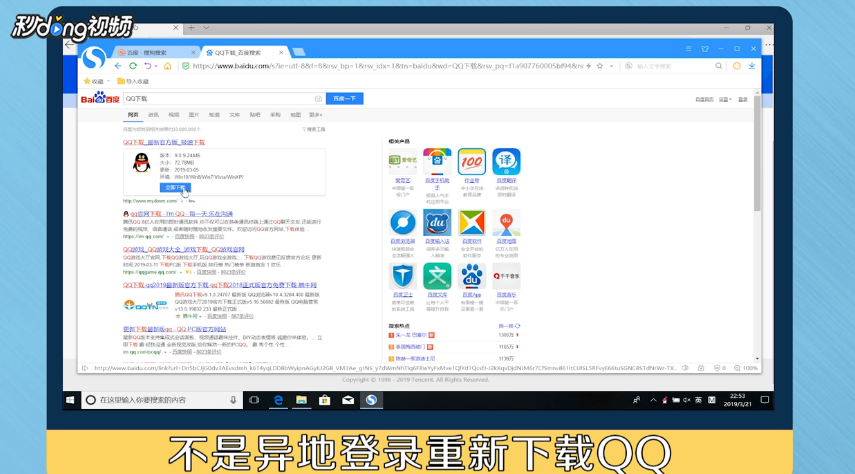
Task: Refresh hot searches with 换一换
Action: (509, 326)
